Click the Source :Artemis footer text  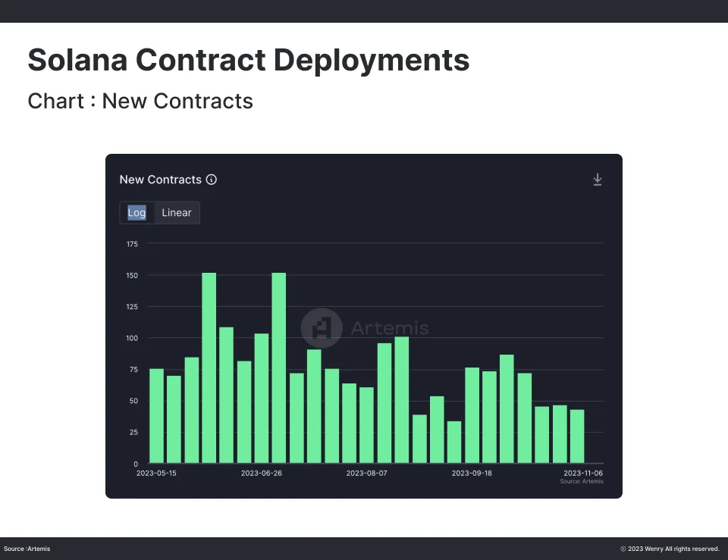(27, 549)
